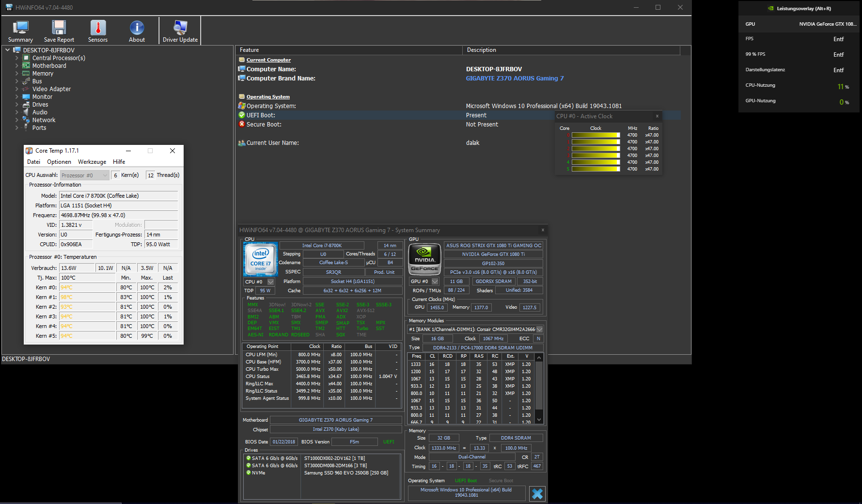Expand the Memory tree node
The height and width of the screenshot is (504, 862).
pos(17,74)
